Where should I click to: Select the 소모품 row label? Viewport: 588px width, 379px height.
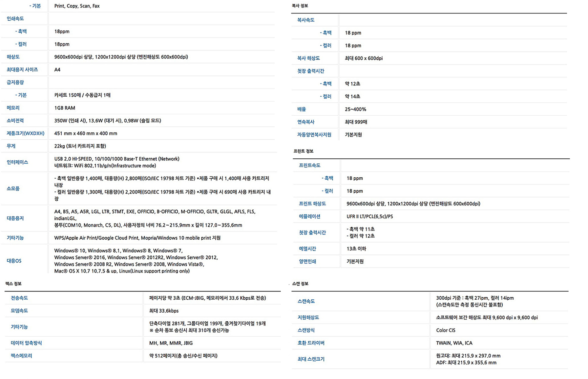click(13, 188)
